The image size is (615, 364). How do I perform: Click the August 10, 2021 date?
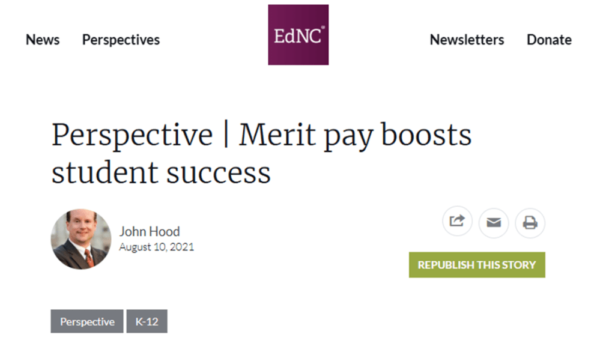pyautogui.click(x=156, y=247)
